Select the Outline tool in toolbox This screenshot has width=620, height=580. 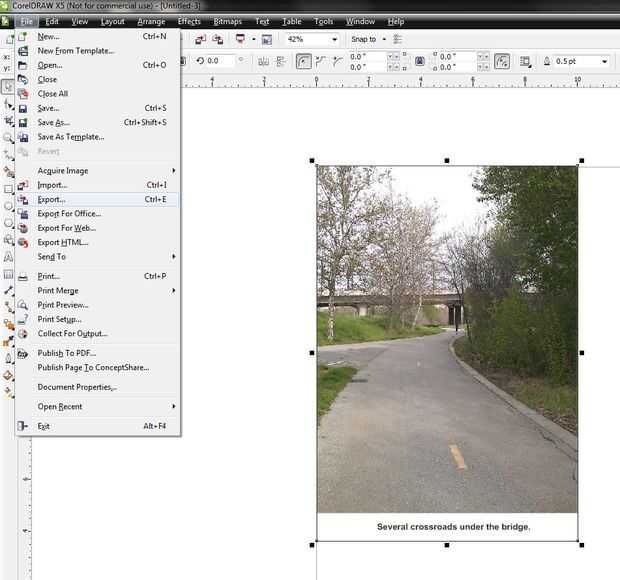[8, 359]
